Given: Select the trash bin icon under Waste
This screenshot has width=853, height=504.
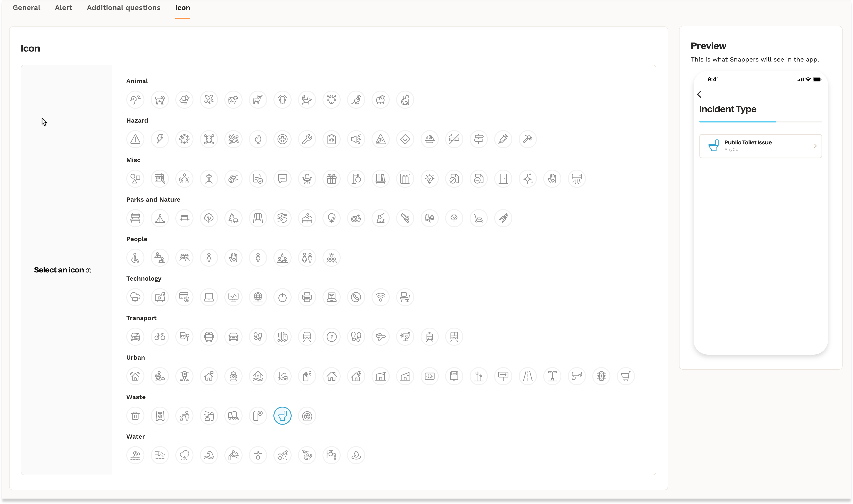Looking at the screenshot, I should pos(135,416).
